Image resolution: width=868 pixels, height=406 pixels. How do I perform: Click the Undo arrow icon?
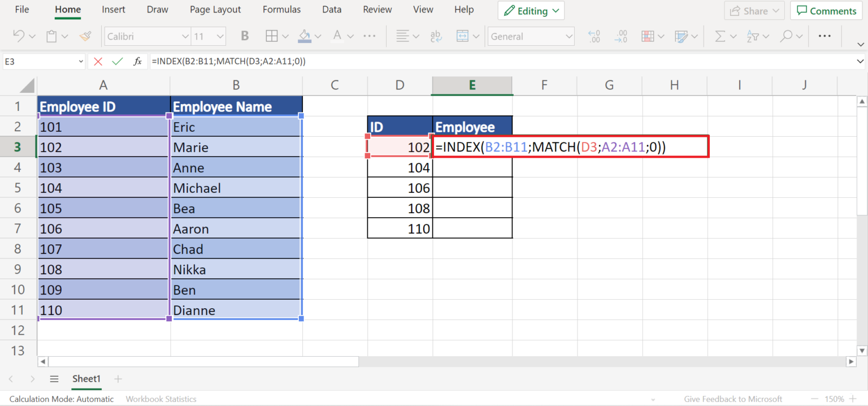pos(19,36)
